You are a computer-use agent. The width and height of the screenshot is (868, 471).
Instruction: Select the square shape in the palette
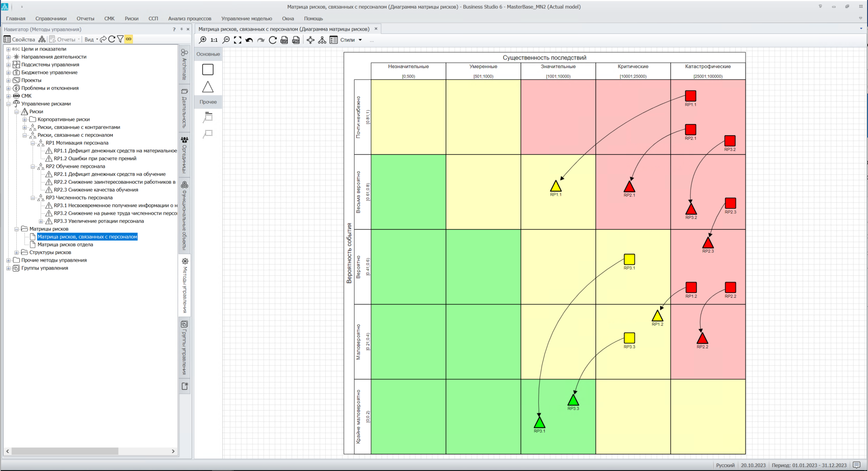click(208, 69)
